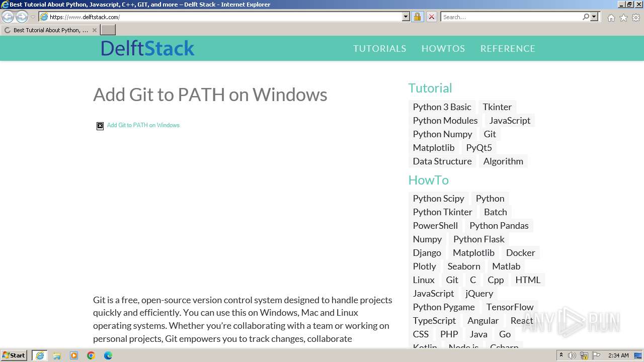Open the Python Flask howto
Screen dimensions: 644x362
[x=478, y=239]
